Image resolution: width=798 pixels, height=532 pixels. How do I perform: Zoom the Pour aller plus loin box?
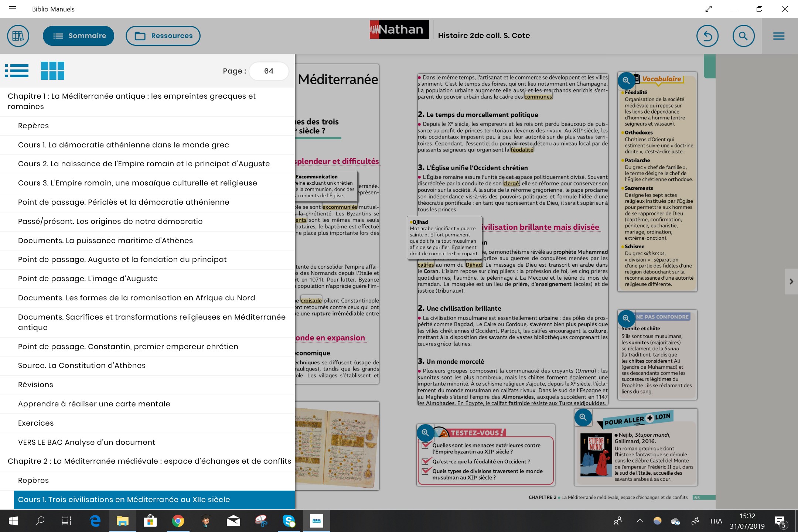pos(583,417)
